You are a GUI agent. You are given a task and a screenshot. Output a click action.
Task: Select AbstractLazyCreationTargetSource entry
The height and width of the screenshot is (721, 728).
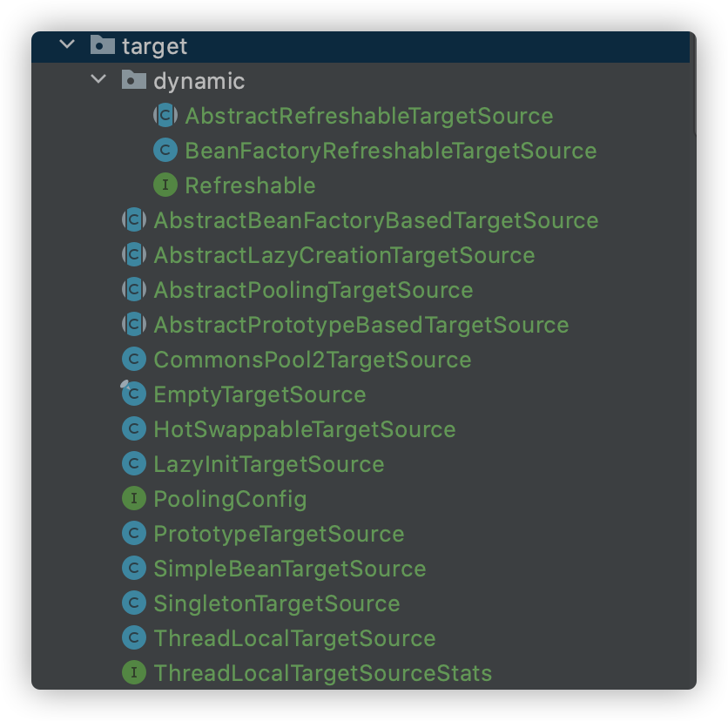(343, 255)
